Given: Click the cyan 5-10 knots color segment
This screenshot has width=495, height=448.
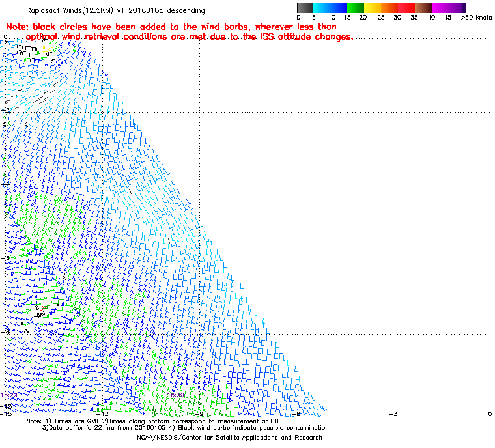Looking at the screenshot, I should point(322,8).
